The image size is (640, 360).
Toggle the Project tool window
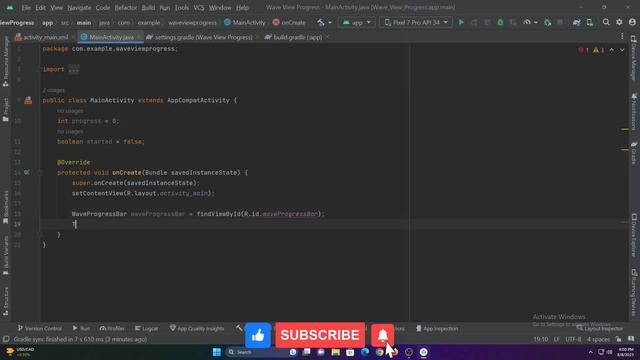coord(6,109)
